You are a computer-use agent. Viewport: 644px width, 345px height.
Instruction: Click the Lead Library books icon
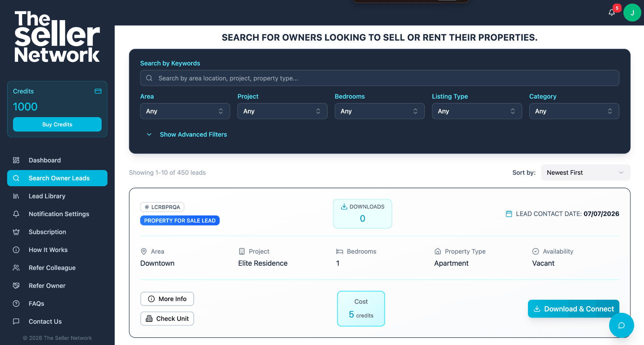point(16,196)
